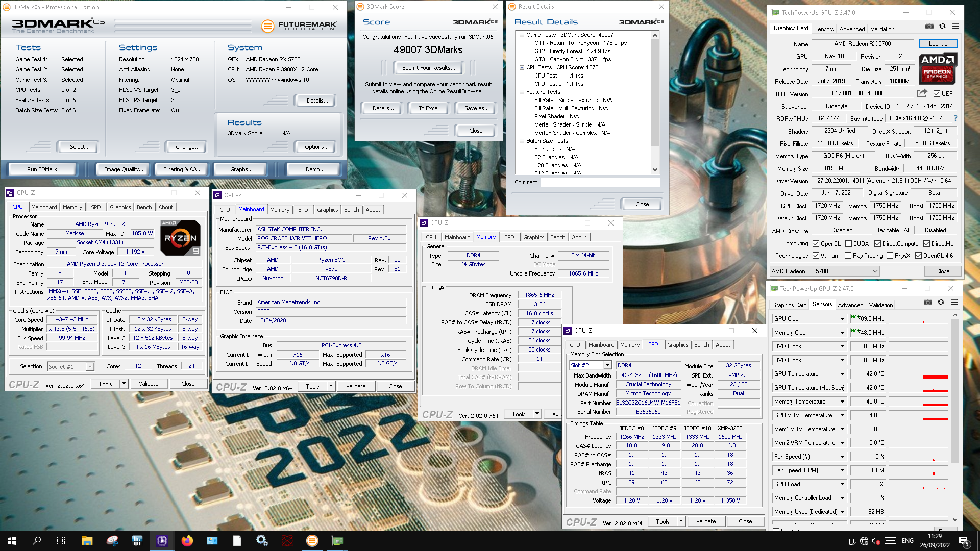Click the network globe icon in the system tray
980x551 pixels.
(864, 541)
